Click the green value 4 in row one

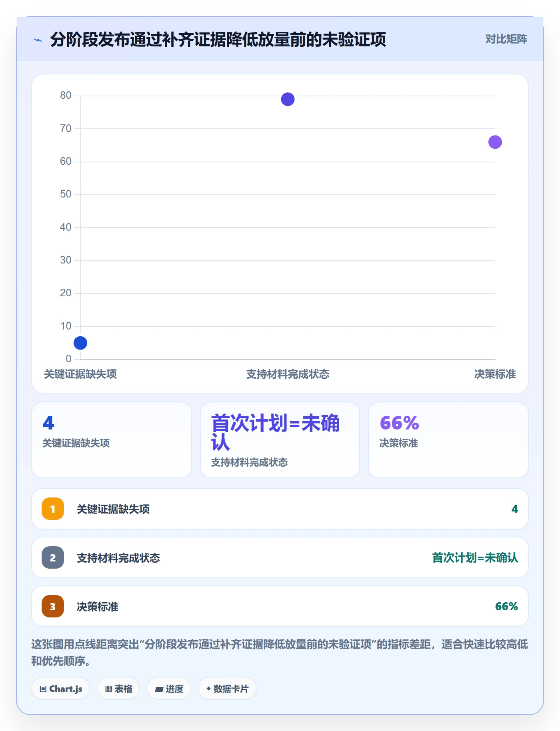pos(515,509)
